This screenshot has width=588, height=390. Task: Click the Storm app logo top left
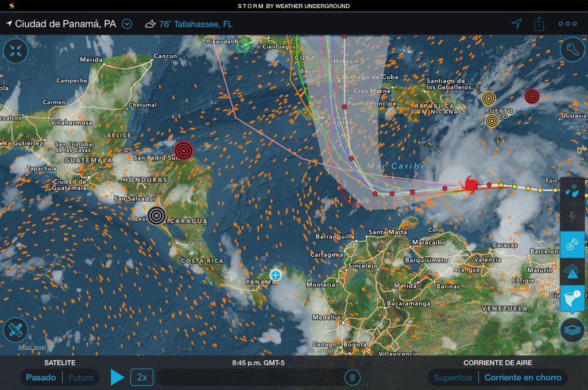point(11,6)
